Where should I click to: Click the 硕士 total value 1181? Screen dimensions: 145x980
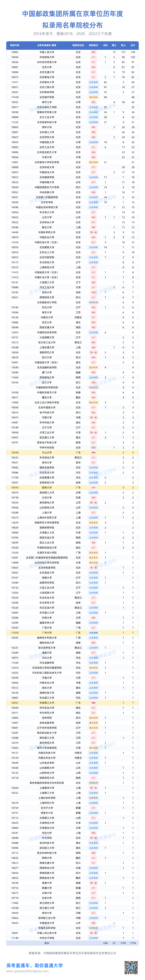tap(123, 943)
